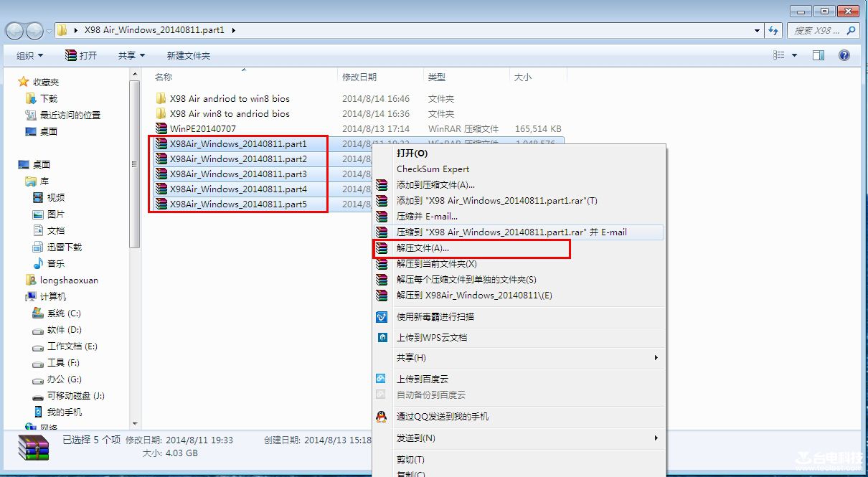Click the Back navigation arrow
Image resolution: width=868 pixels, height=477 pixels.
coord(15,31)
